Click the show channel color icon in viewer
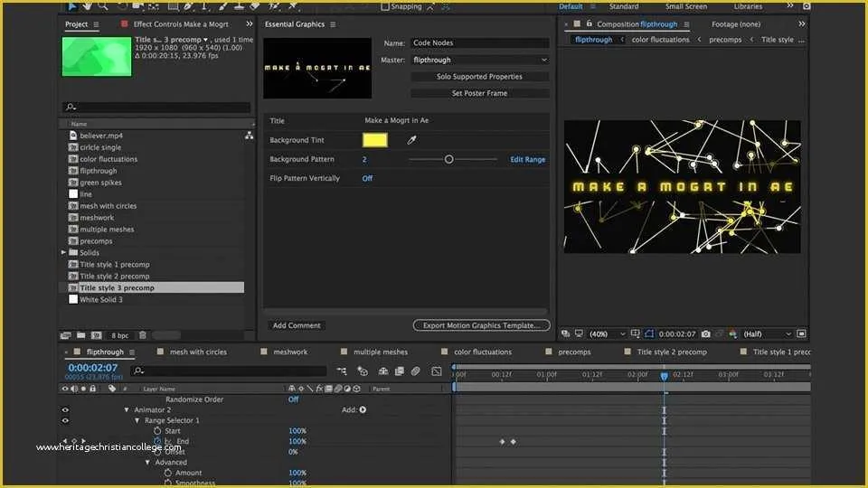The width and height of the screenshot is (868, 488). tap(733, 334)
